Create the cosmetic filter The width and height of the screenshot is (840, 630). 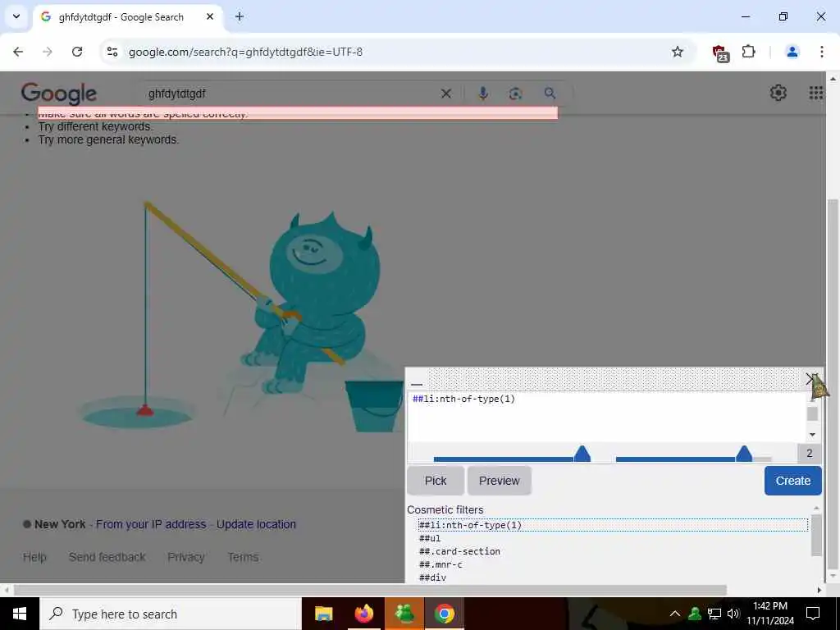[x=793, y=481]
